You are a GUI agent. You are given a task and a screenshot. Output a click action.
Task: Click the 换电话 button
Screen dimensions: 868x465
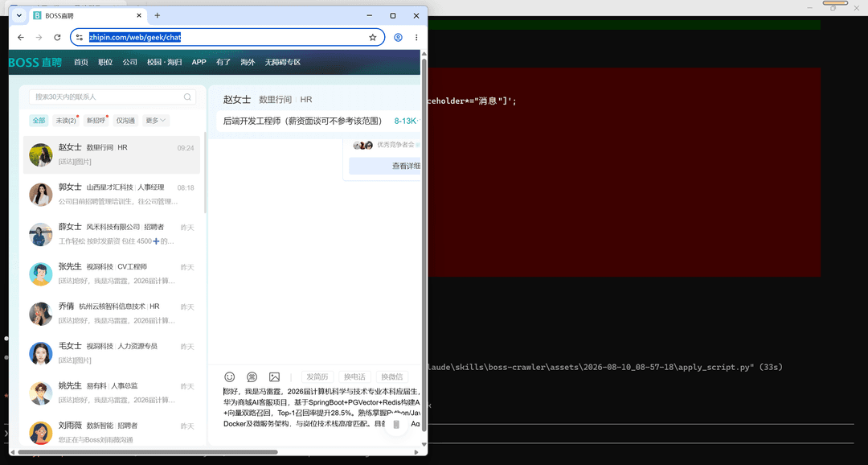click(354, 377)
